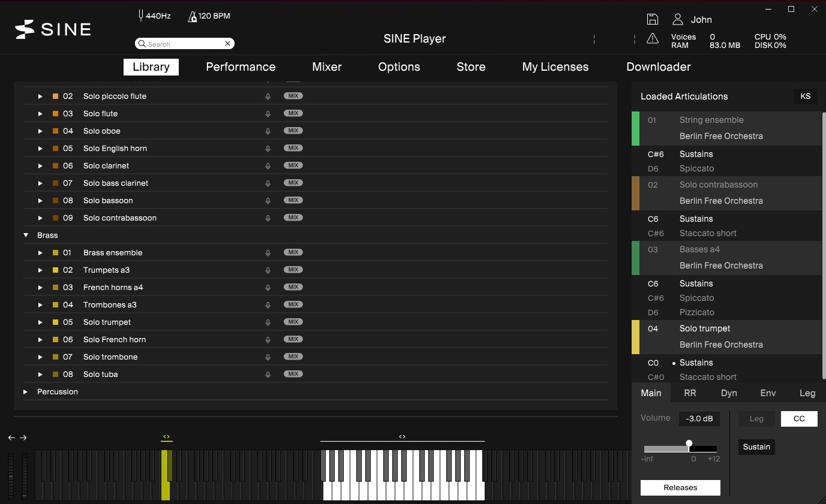Expand the Brass ensemble row
This screenshot has height=504, width=826.
pos(40,253)
